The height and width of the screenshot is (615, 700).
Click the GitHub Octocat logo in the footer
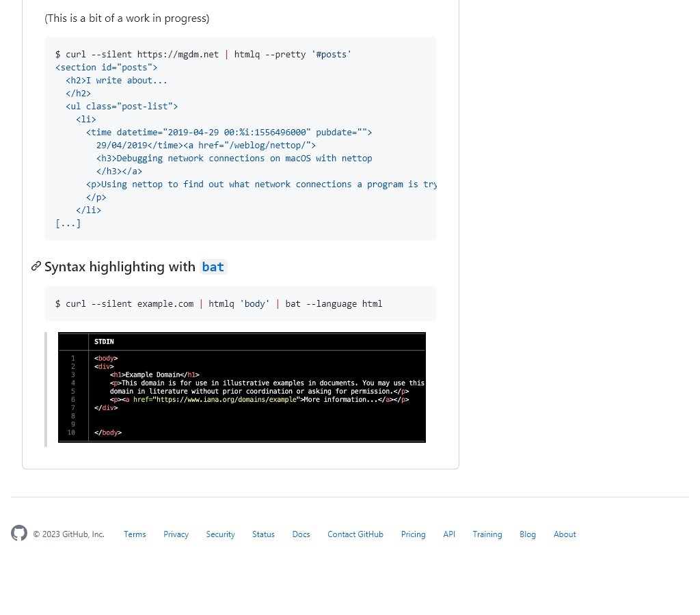[19, 534]
